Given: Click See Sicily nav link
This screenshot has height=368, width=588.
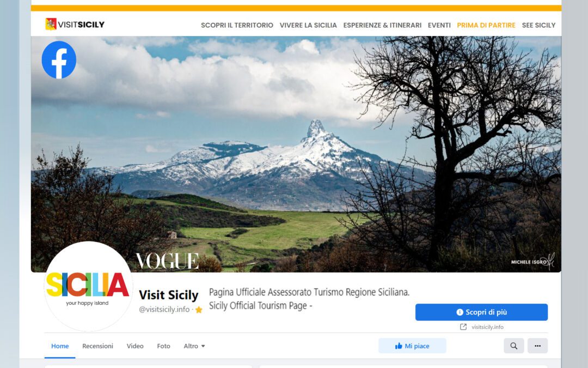Looking at the screenshot, I should click(538, 25).
